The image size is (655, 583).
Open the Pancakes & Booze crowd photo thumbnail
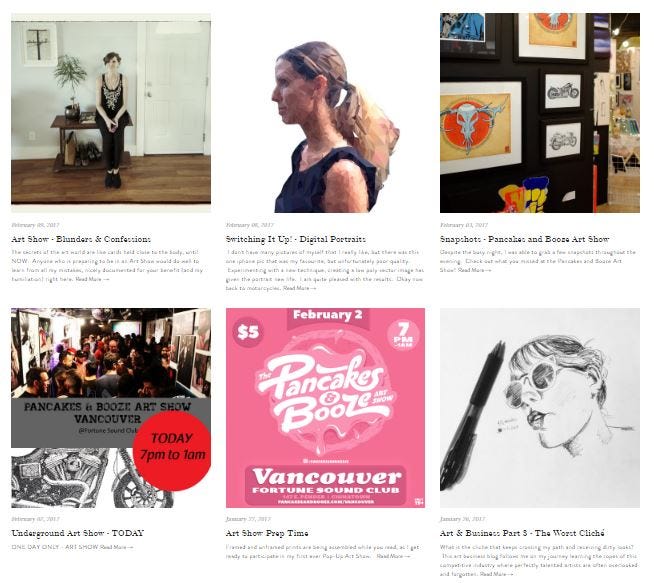click(x=111, y=408)
